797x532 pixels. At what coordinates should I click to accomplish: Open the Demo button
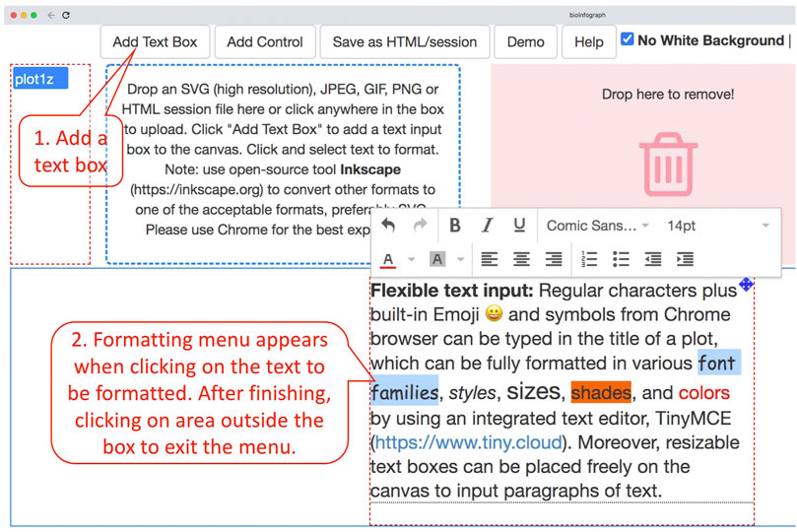point(525,41)
